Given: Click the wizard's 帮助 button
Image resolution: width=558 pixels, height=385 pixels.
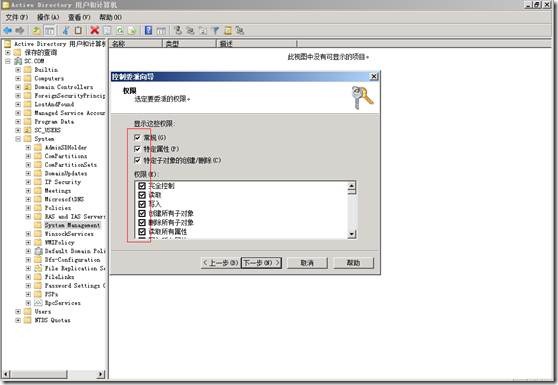Looking at the screenshot, I should pos(353,263).
